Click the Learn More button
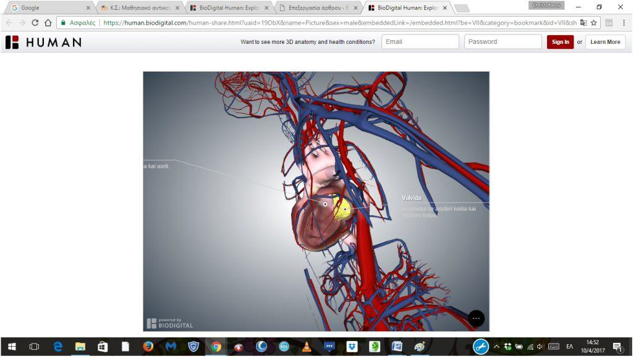Screen dimensions: 633x364 click(605, 42)
